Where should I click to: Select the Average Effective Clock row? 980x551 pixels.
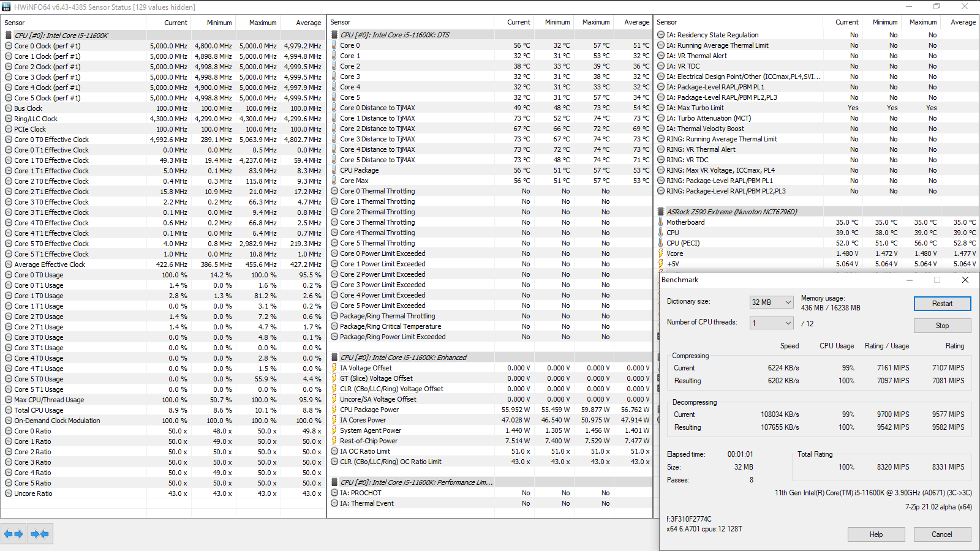point(164,264)
